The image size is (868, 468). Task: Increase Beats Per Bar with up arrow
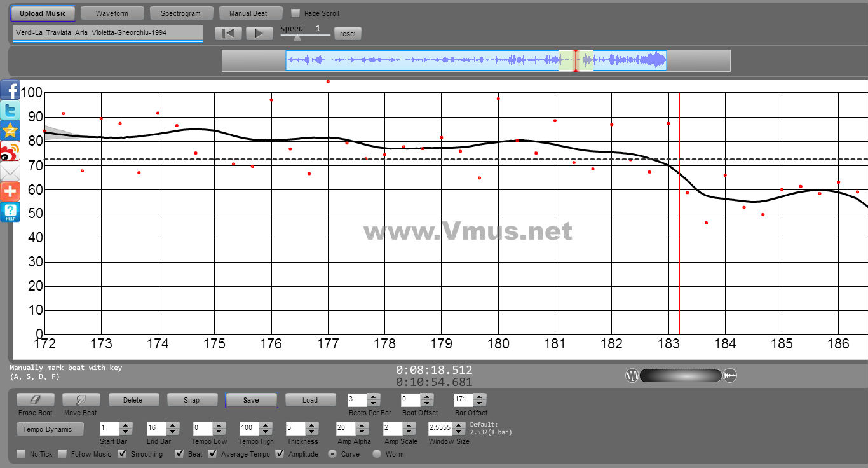374,397
